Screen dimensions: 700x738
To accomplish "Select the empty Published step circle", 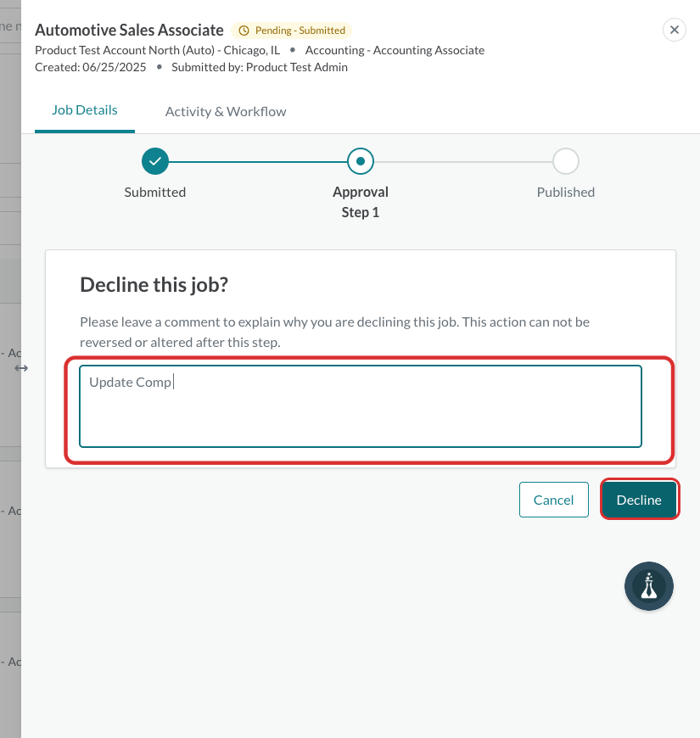I will (x=566, y=161).
